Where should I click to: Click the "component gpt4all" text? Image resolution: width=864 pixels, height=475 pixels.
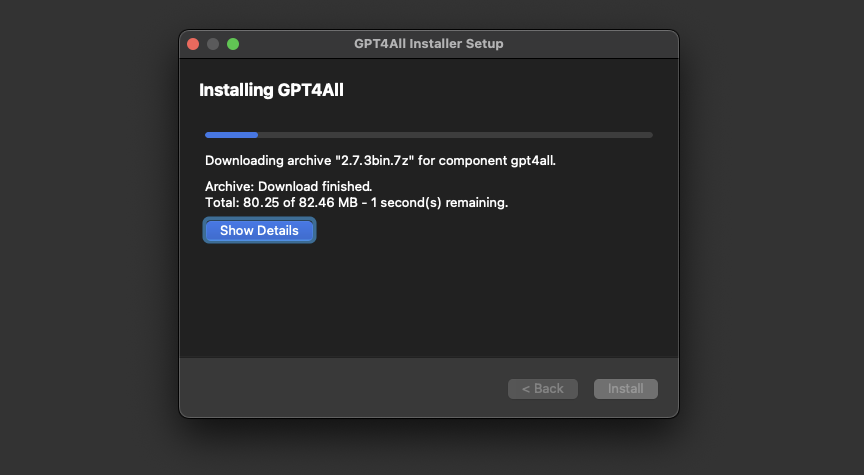pos(497,160)
